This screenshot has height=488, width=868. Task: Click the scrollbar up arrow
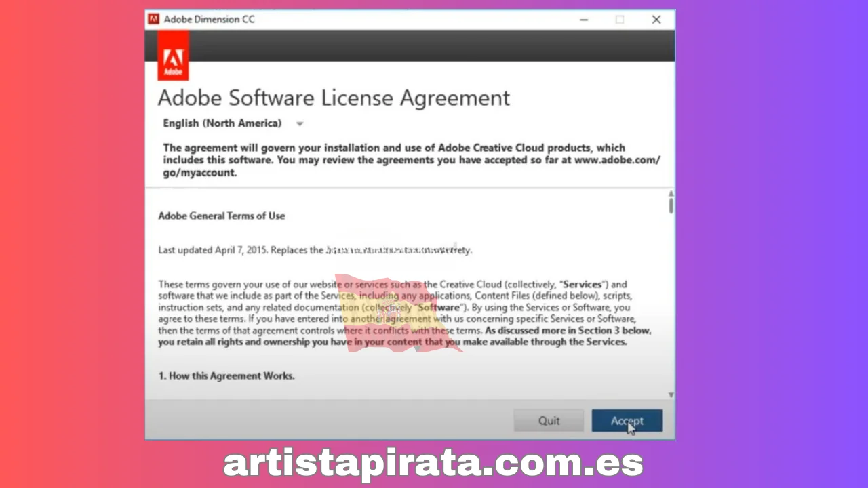(671, 193)
